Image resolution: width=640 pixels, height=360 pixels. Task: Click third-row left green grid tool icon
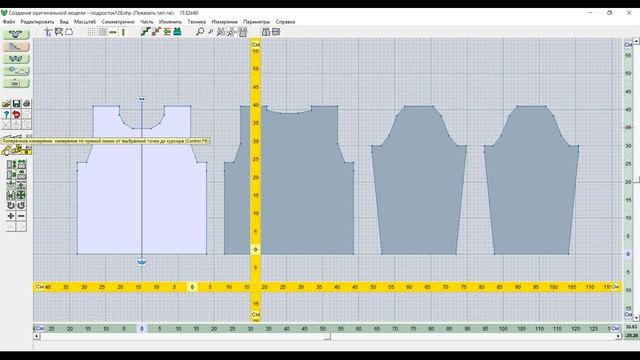(11, 185)
